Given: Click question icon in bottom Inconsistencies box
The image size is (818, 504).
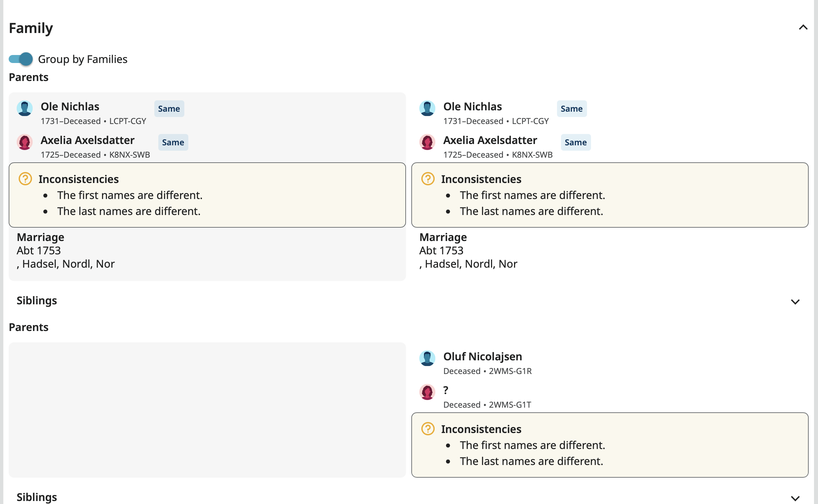Looking at the screenshot, I should click(428, 429).
